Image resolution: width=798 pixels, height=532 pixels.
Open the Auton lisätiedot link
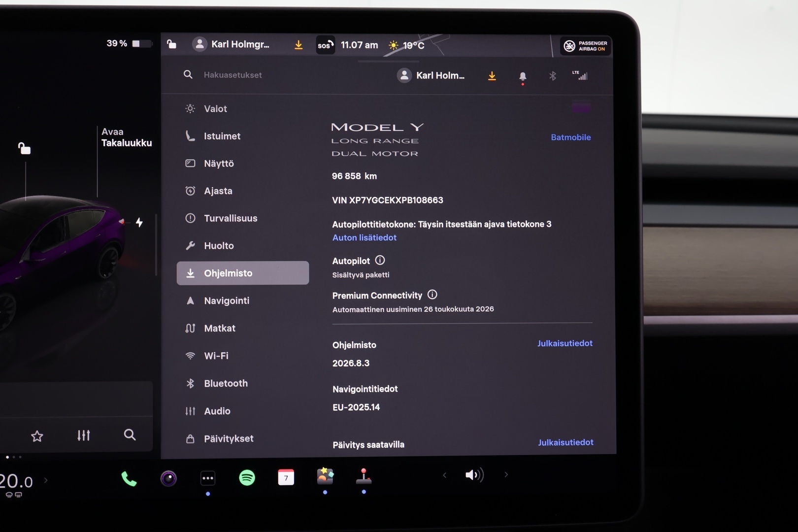point(365,237)
